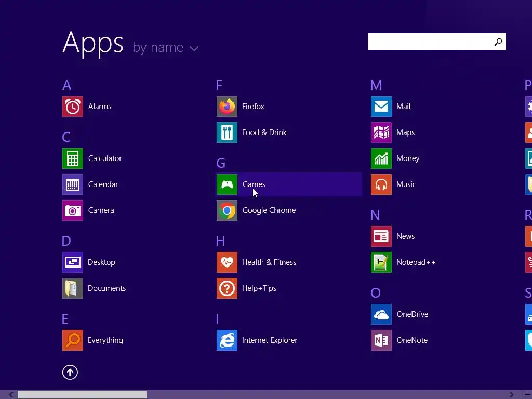Click the 'Camera' label text

pyautogui.click(x=101, y=210)
